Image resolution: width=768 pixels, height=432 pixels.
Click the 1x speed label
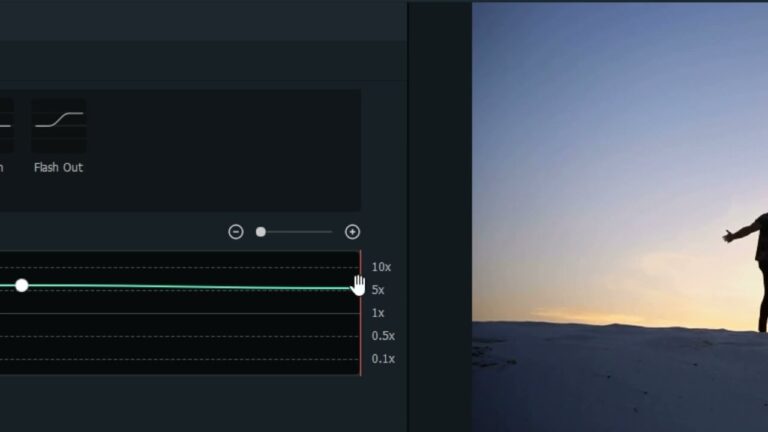point(378,313)
